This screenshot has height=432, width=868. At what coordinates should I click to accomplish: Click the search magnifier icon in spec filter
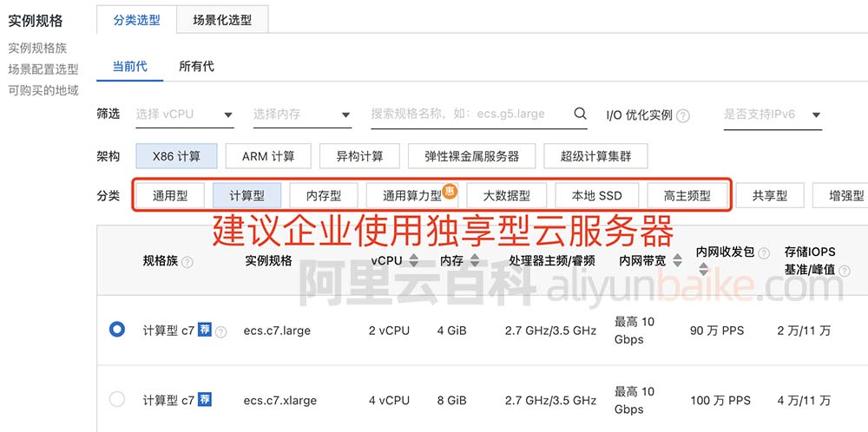[x=581, y=114]
